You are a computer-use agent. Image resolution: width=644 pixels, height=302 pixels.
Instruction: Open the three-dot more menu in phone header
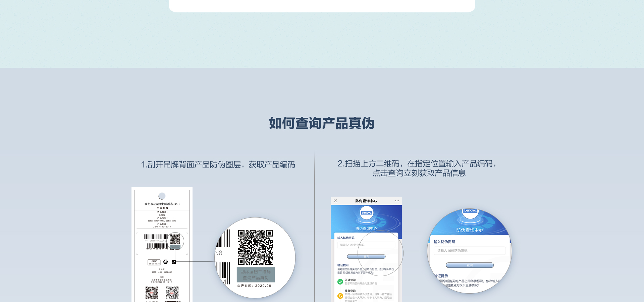coord(397,201)
